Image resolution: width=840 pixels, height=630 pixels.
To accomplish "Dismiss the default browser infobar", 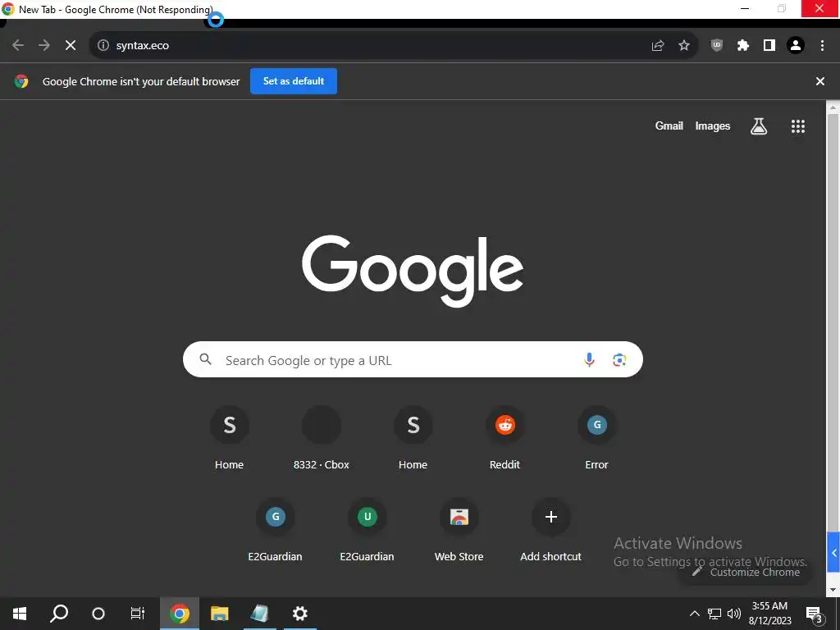I will pyautogui.click(x=820, y=81).
